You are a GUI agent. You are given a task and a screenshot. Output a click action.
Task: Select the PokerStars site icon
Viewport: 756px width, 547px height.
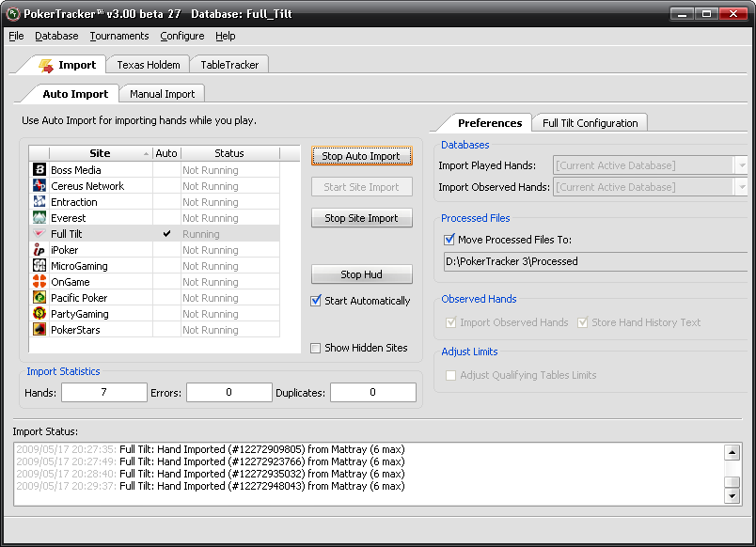[39, 330]
